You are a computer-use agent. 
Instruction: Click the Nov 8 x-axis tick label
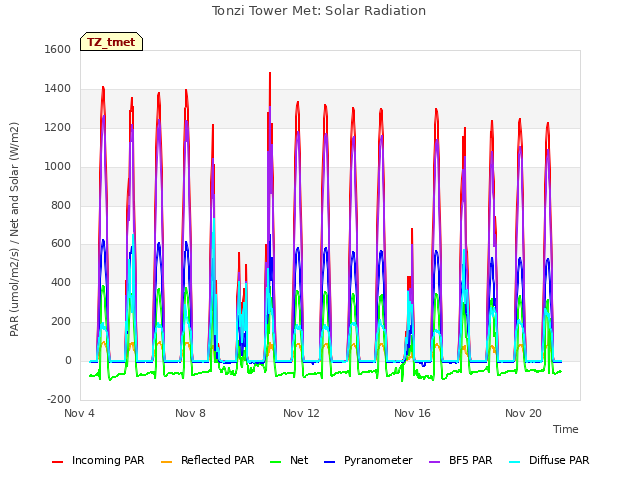(190, 413)
